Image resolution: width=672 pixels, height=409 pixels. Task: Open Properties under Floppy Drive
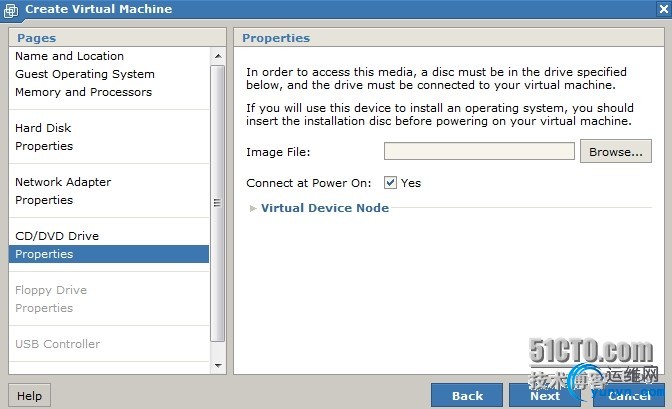click(44, 308)
